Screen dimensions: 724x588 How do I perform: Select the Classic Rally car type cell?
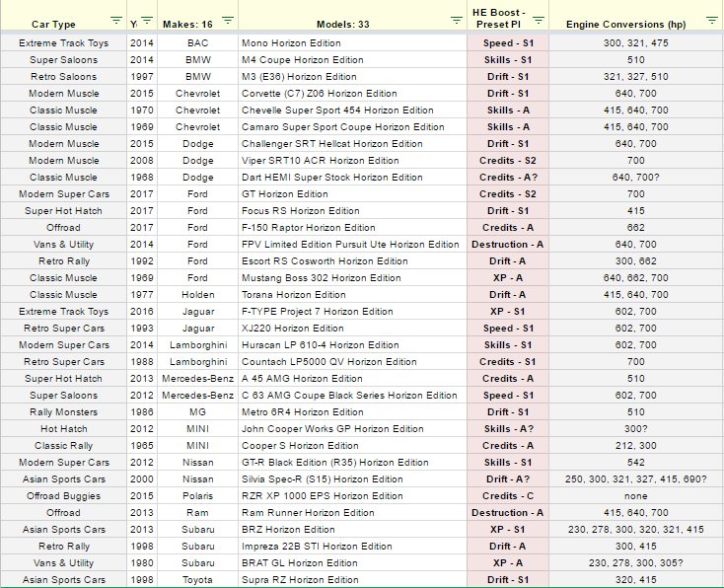click(64, 446)
